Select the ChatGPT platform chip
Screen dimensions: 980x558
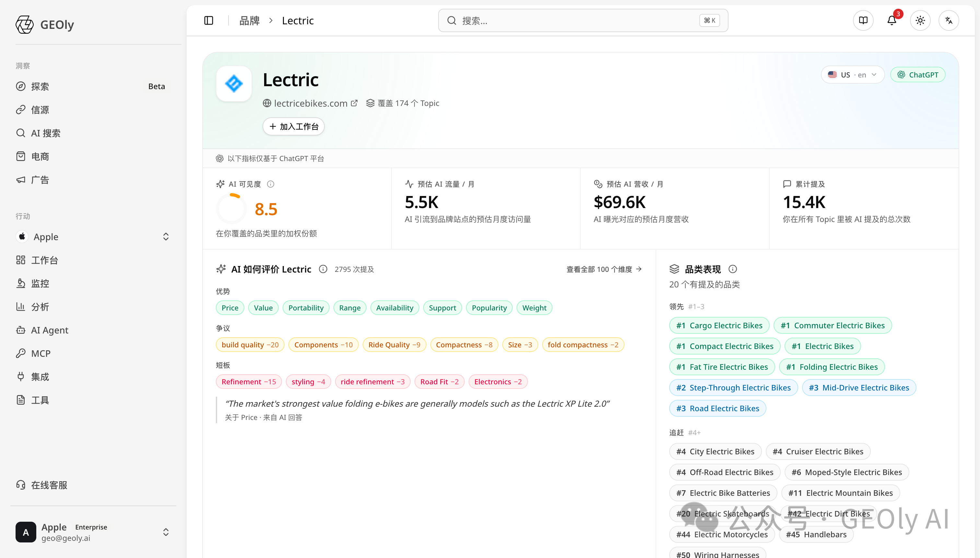pyautogui.click(x=917, y=75)
